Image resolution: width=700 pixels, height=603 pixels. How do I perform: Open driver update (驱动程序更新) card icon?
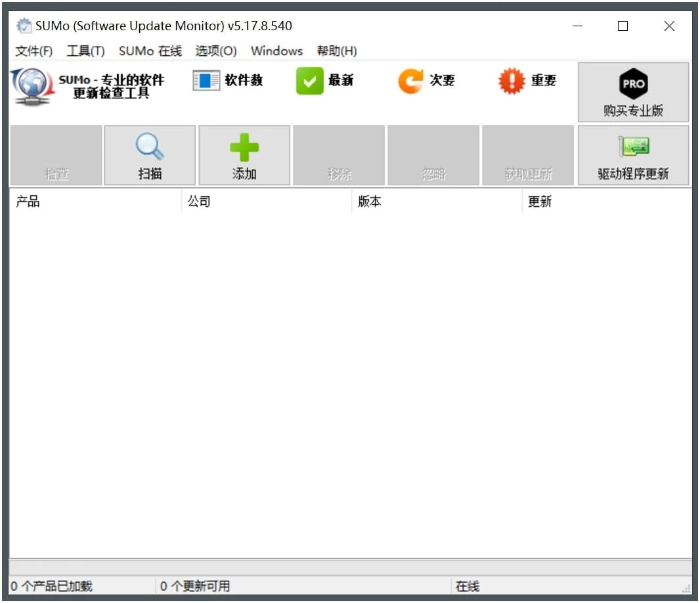tap(633, 146)
